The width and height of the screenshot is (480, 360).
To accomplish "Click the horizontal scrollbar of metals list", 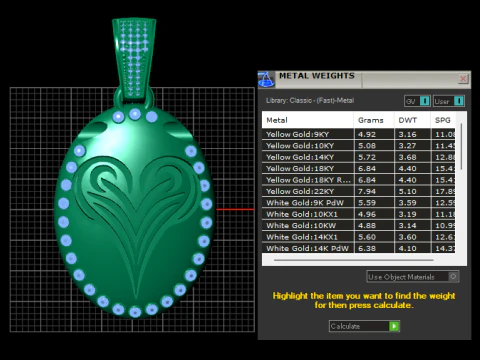I will coord(354,260).
